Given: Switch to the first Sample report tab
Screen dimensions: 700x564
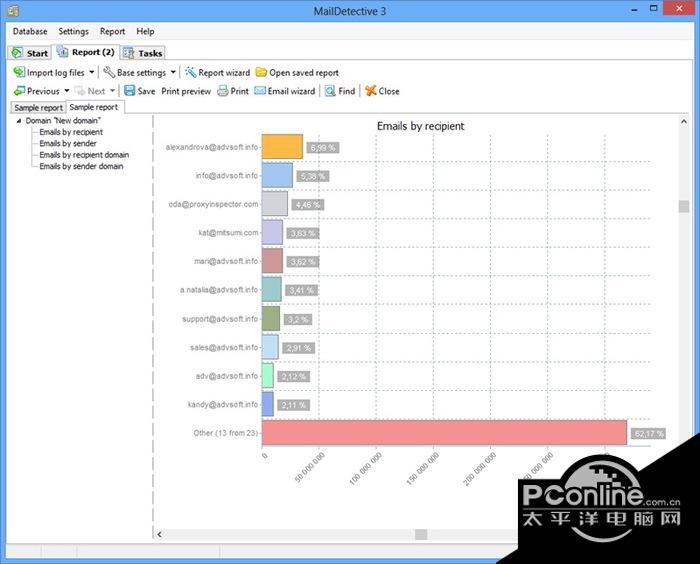Looking at the screenshot, I should point(38,108).
